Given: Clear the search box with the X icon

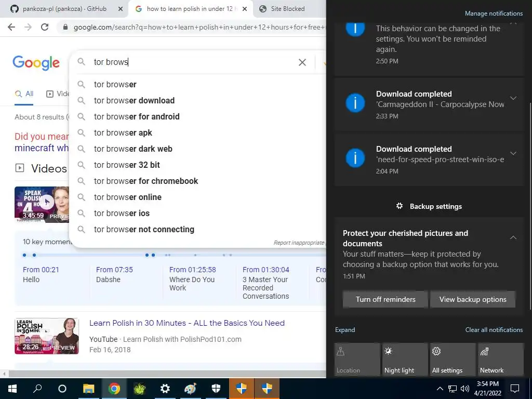Looking at the screenshot, I should [x=302, y=62].
